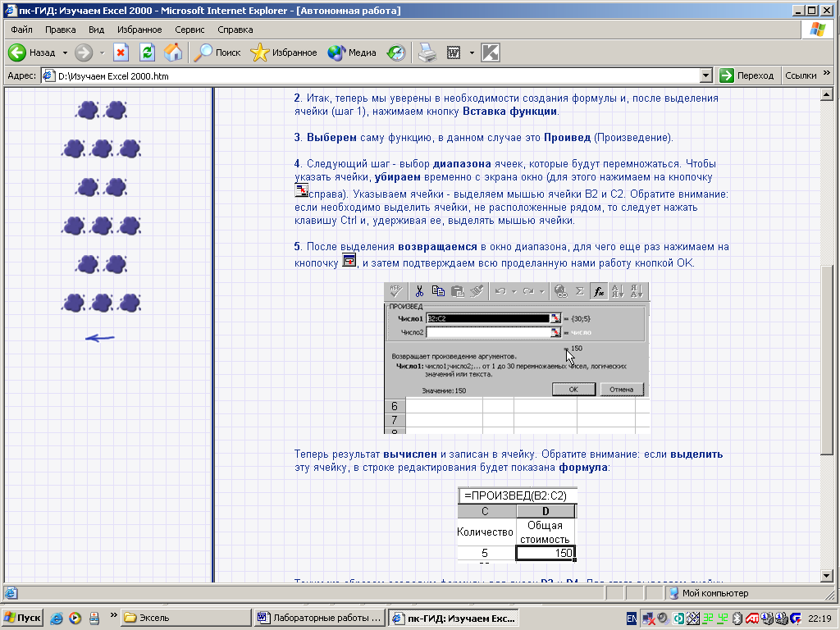
Task: Click the address field with D:\Изучаем Excel 2000.htm
Action: point(370,76)
